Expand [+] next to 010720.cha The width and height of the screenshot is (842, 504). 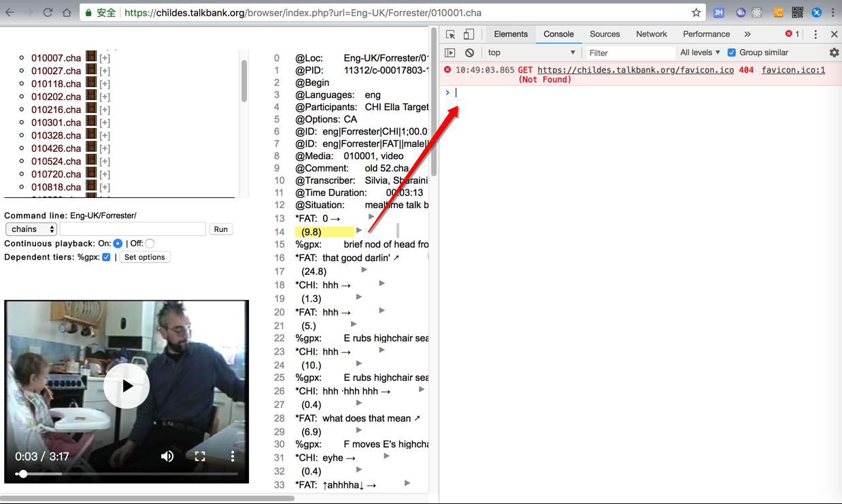click(105, 174)
